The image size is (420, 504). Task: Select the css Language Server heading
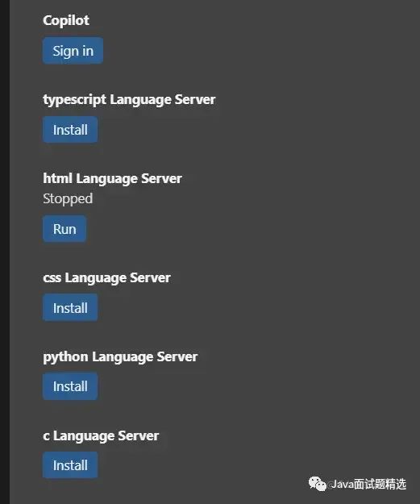click(x=106, y=277)
